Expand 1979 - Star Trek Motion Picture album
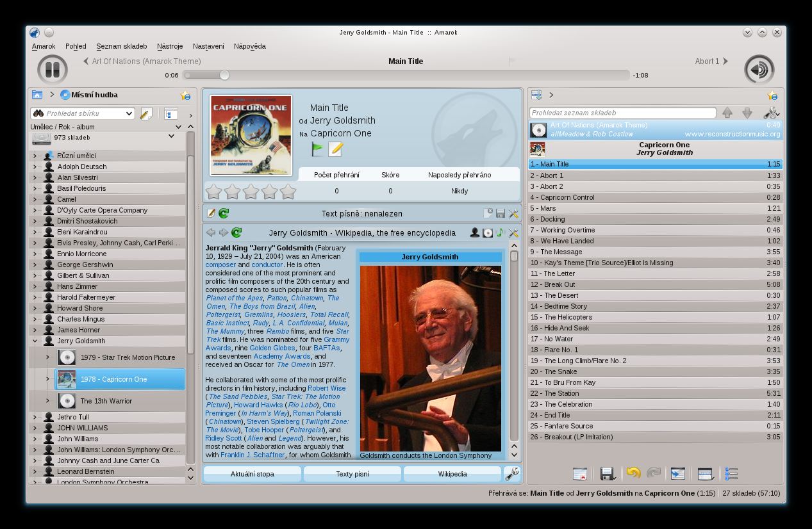Viewport: 812px width, 529px height. click(47, 357)
